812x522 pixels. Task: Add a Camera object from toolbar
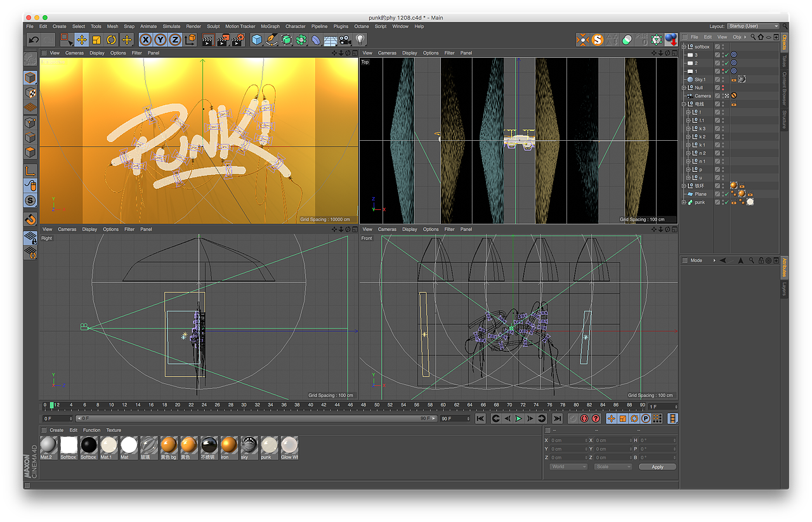pyautogui.click(x=345, y=40)
